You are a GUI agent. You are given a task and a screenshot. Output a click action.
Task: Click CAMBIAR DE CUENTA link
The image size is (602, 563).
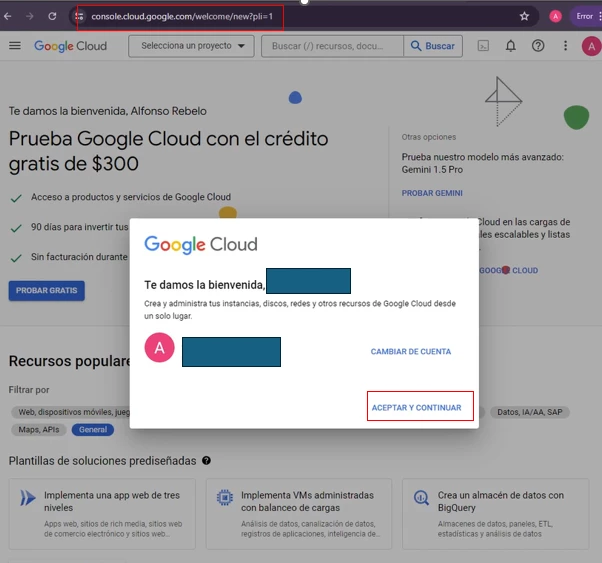(411, 351)
